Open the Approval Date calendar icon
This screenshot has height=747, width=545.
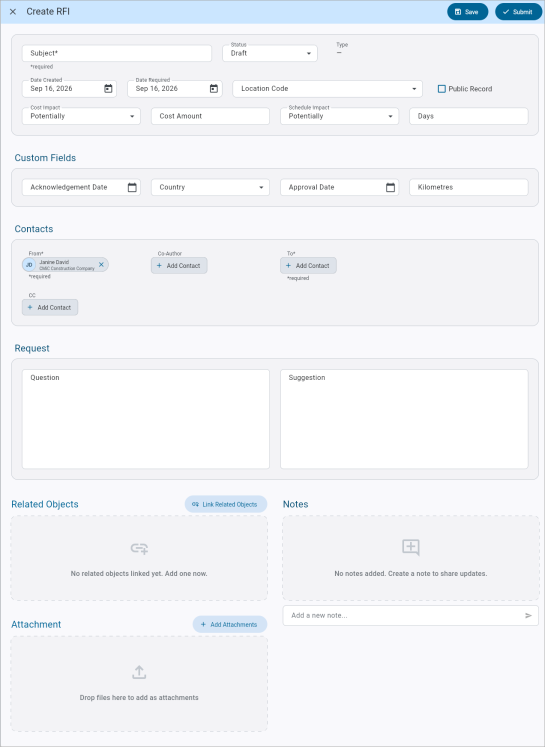[x=390, y=188]
